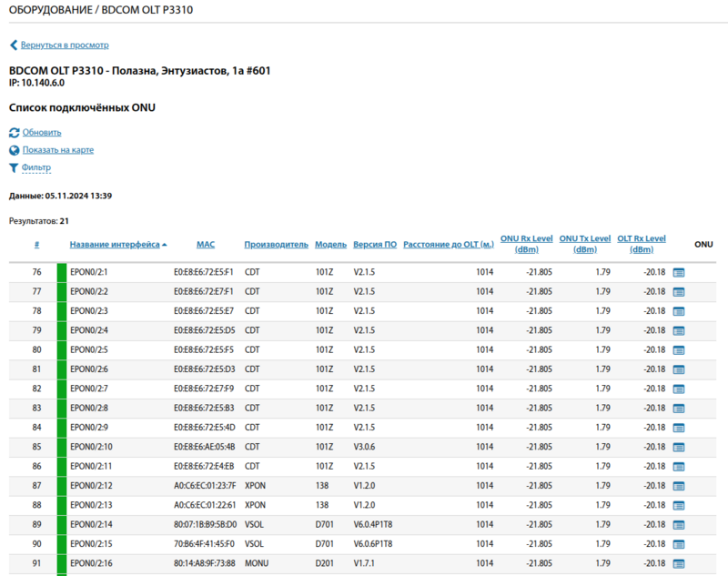The height and width of the screenshot is (576, 728).
Task: Open ONU details icon for row 91
Action: coord(678,563)
